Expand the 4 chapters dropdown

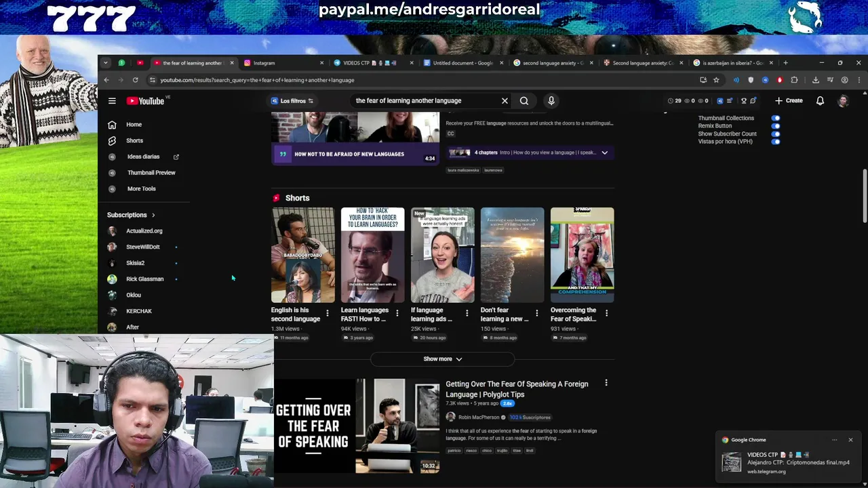(x=604, y=152)
